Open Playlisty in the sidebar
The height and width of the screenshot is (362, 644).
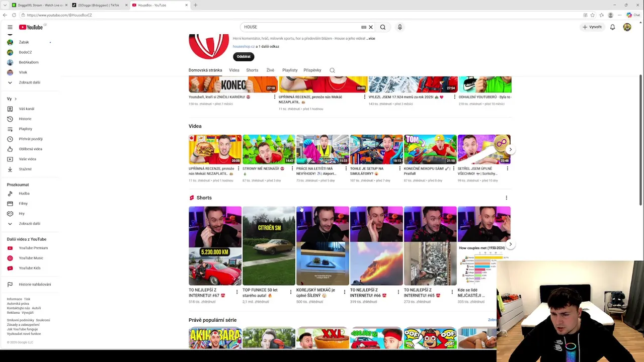[x=30, y=129]
